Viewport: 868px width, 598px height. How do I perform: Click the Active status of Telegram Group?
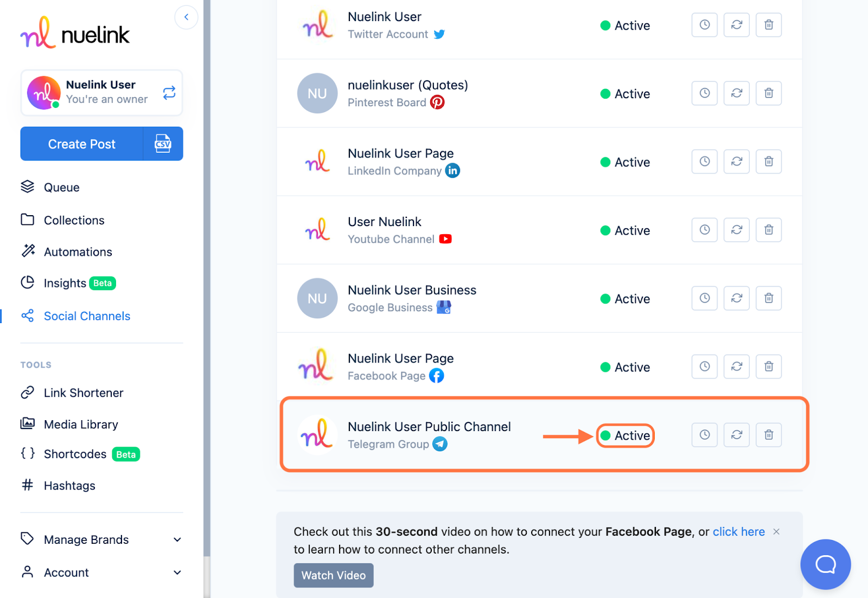click(x=625, y=435)
